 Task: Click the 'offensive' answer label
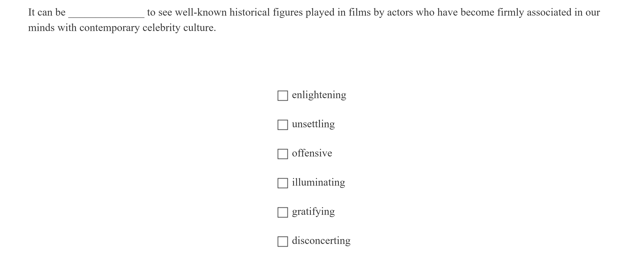tap(312, 153)
